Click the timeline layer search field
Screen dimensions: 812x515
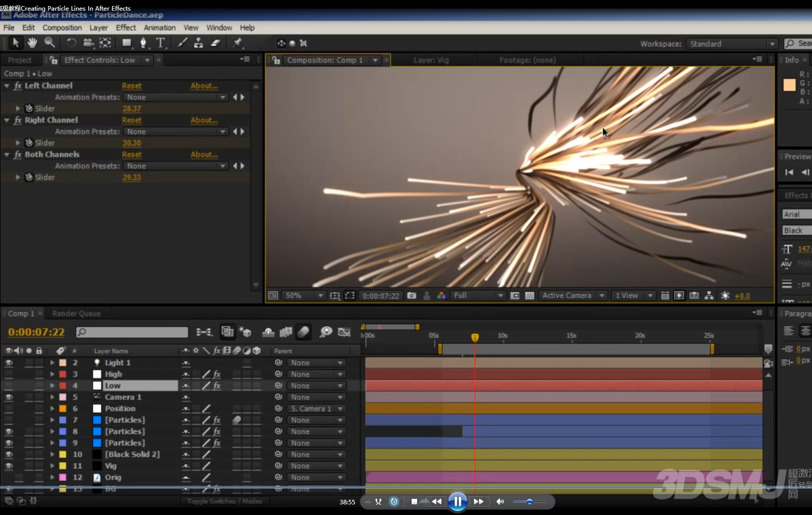(x=132, y=332)
